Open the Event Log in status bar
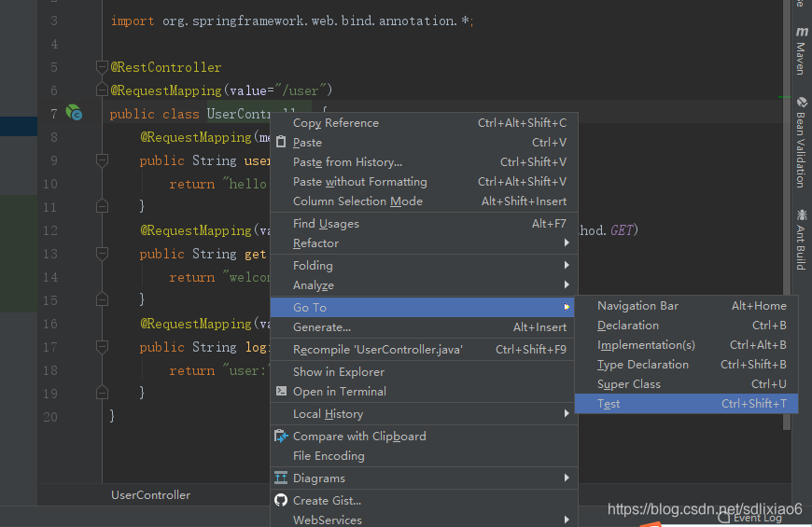 [x=750, y=519]
